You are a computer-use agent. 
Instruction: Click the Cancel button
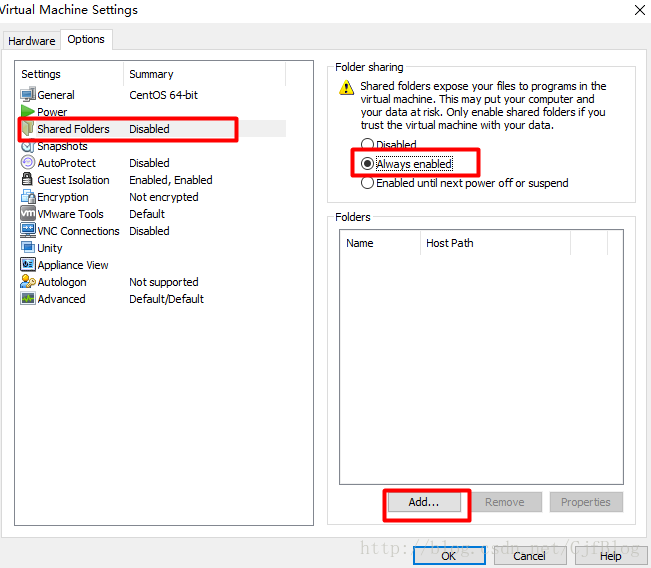pyautogui.click(x=529, y=556)
